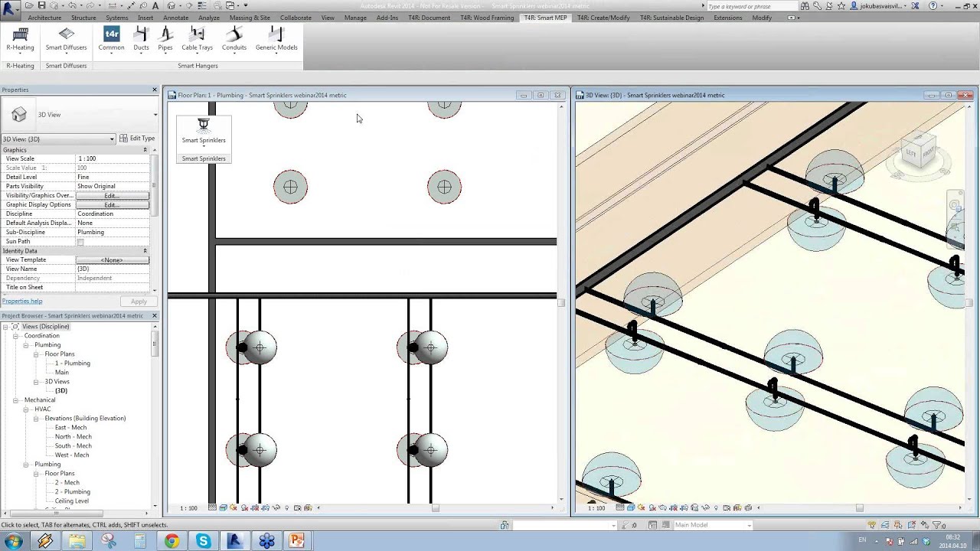This screenshot has height=551, width=980.
Task: Click the Undo quick access icon
Action: coord(72,5)
